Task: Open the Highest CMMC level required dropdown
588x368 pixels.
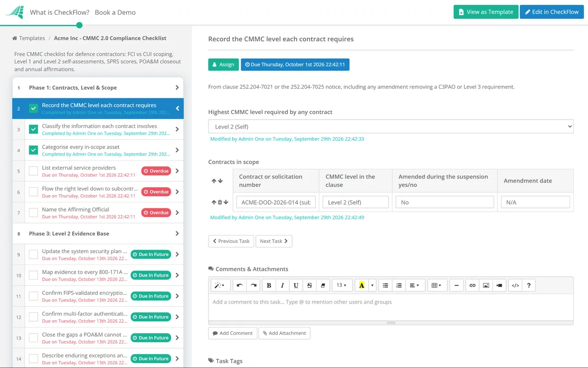Action: [391, 126]
